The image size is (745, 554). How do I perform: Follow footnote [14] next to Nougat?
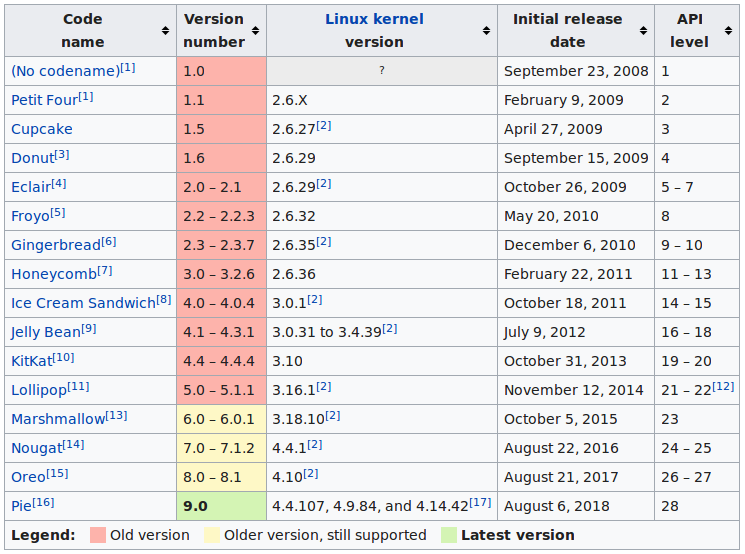click(x=74, y=445)
